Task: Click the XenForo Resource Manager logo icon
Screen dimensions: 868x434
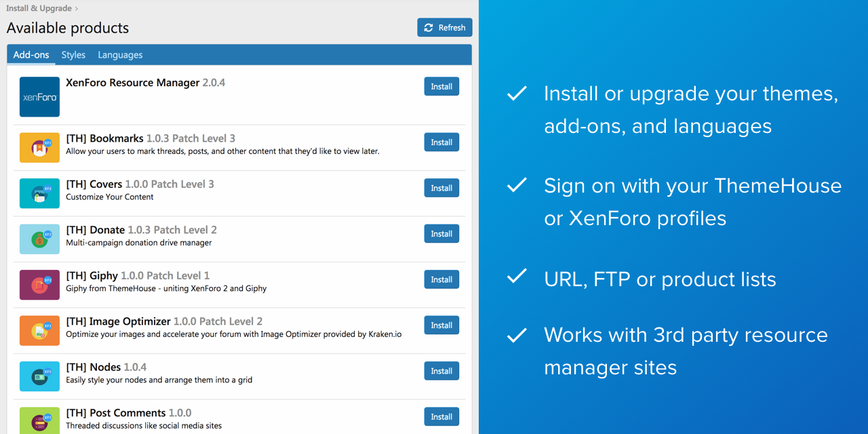Action: [39, 97]
